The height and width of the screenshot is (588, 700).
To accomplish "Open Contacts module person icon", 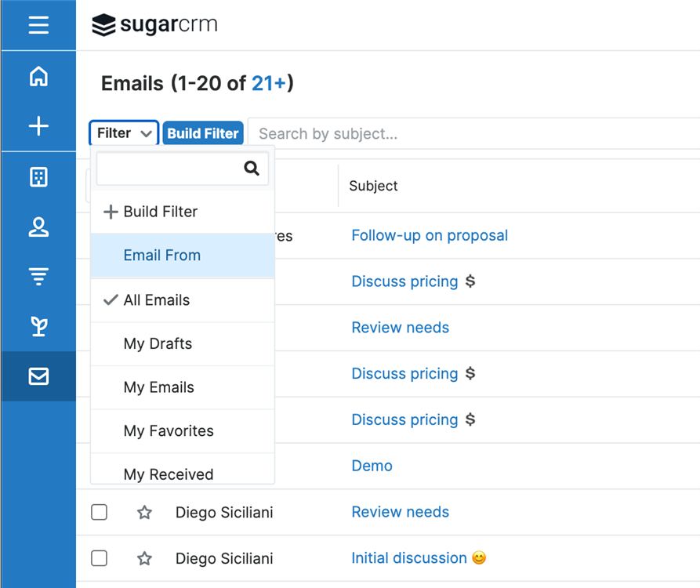I will coord(38,227).
